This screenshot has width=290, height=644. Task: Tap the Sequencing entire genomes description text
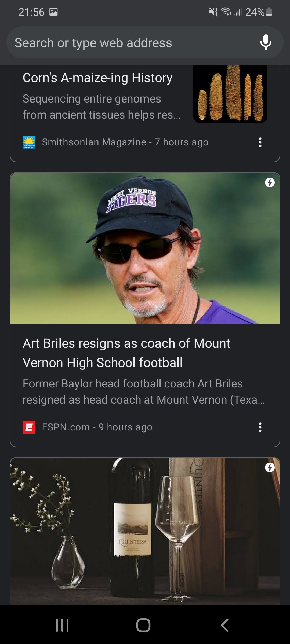point(102,107)
